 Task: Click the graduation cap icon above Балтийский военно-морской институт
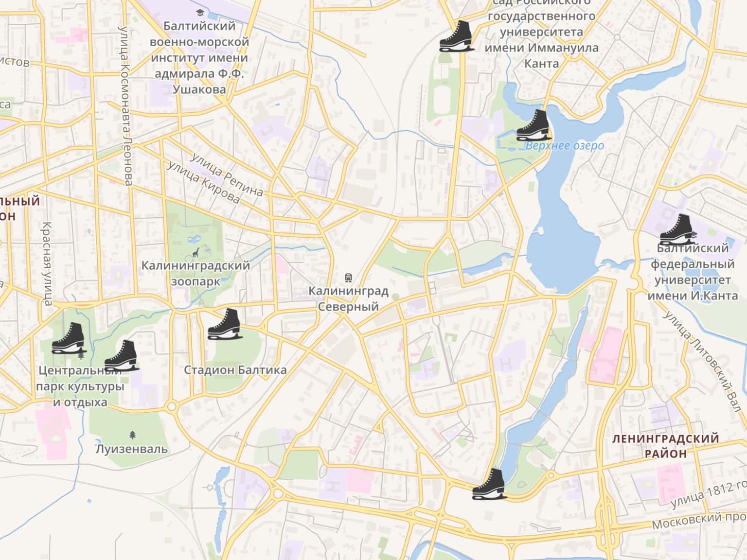tap(199, 12)
